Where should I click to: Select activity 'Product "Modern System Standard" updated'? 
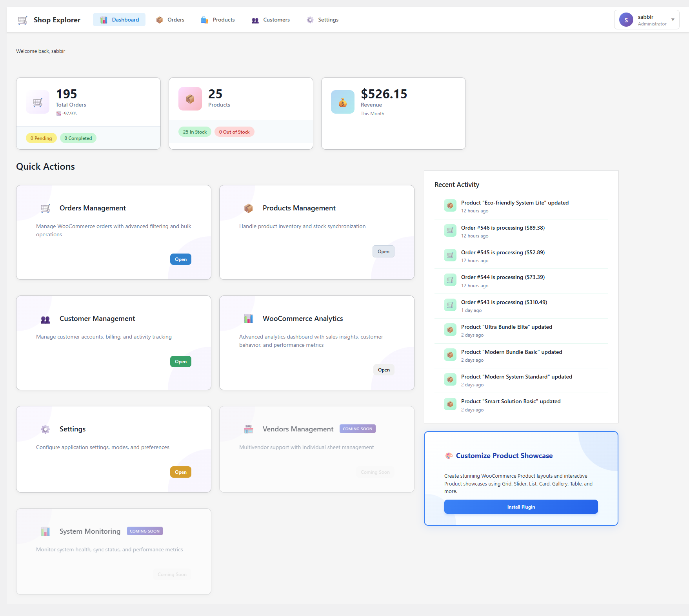tap(521, 380)
